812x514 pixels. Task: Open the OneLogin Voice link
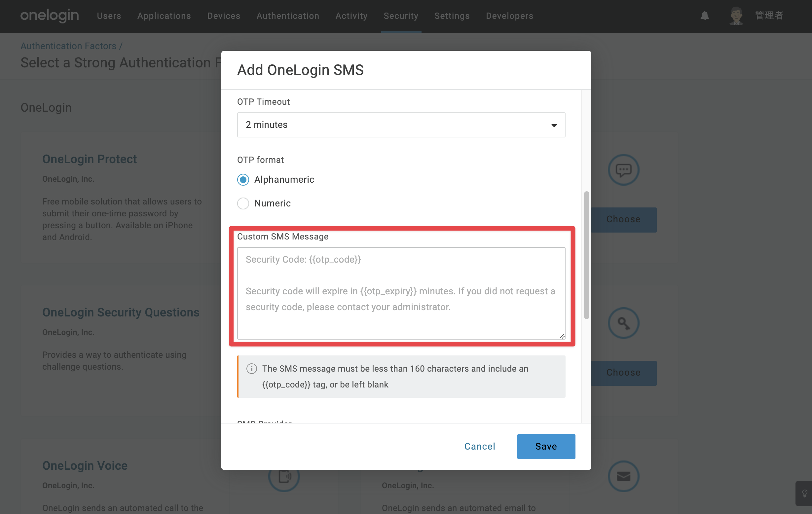tap(85, 465)
